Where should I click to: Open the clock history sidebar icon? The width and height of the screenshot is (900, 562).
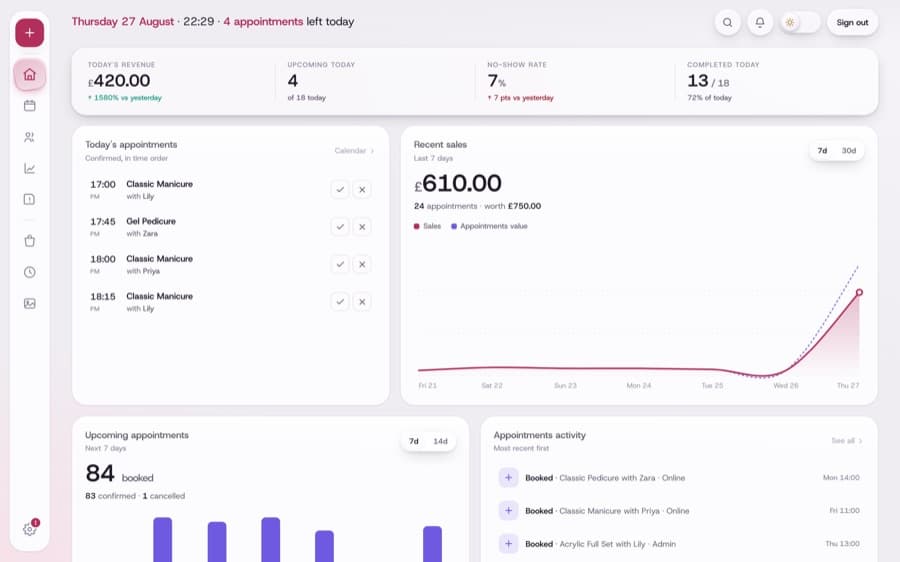pyautogui.click(x=30, y=272)
